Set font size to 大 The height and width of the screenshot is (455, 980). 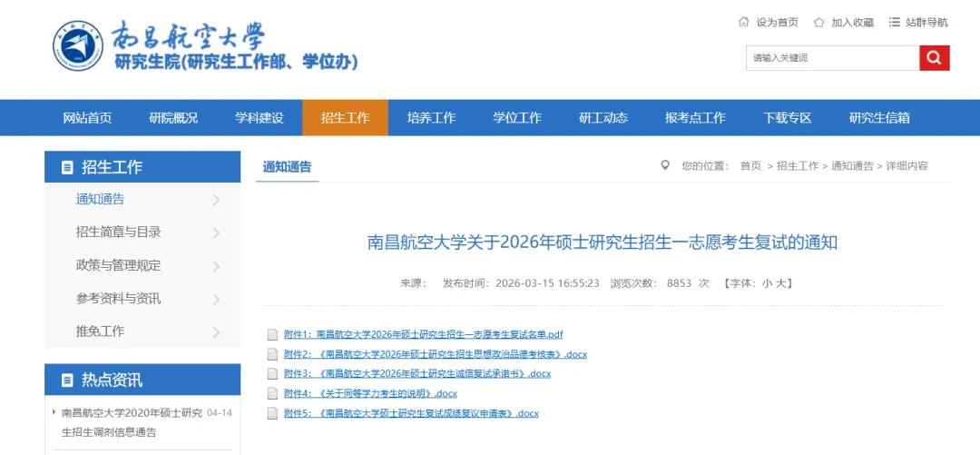click(x=780, y=283)
